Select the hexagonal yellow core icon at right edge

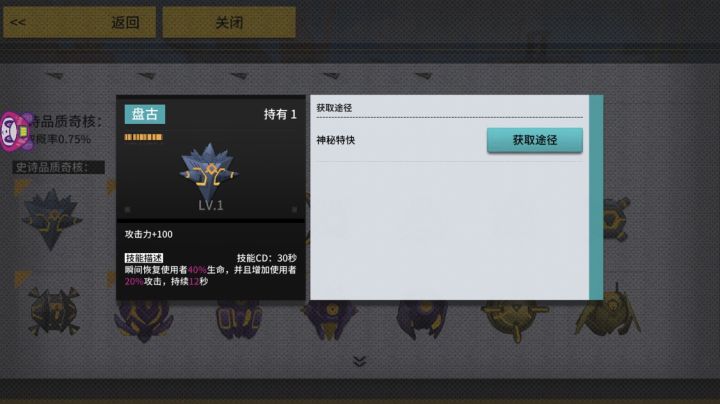pos(616,219)
